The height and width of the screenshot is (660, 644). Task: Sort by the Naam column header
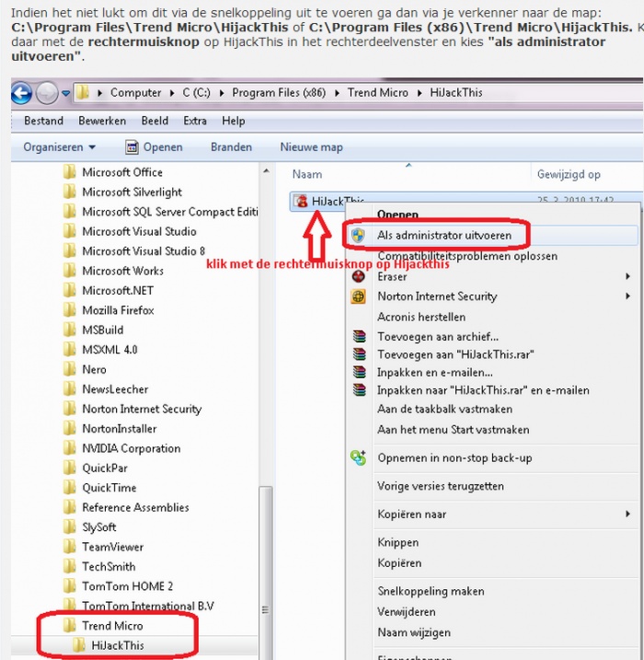coord(307,174)
